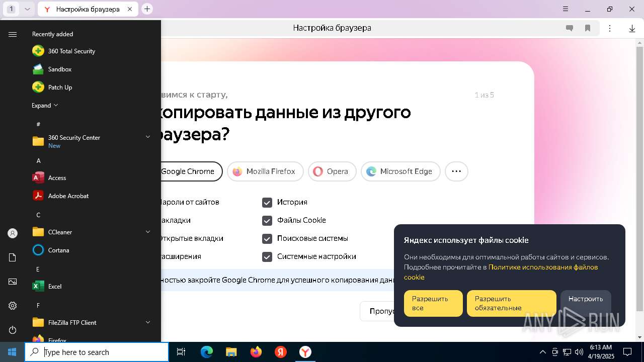
Task: Toggle Системные настройки checkbox
Action: tap(267, 256)
